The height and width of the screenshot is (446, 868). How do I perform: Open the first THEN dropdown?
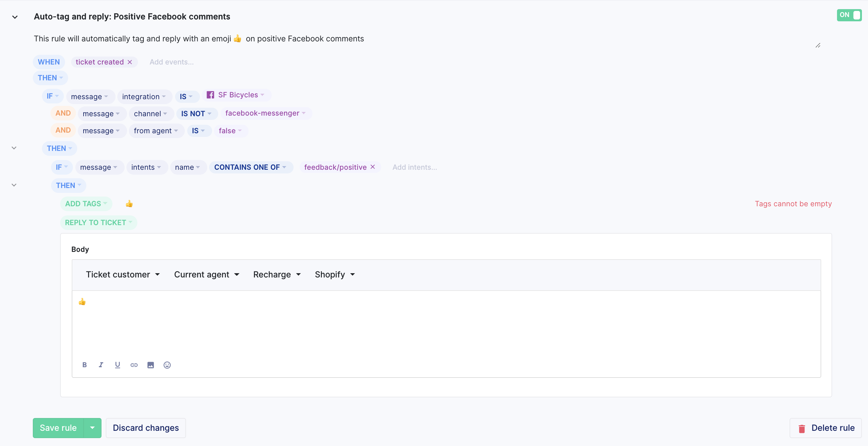click(x=50, y=78)
